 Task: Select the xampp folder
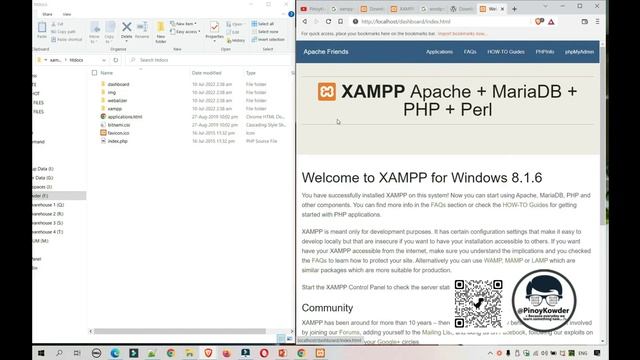click(115, 109)
